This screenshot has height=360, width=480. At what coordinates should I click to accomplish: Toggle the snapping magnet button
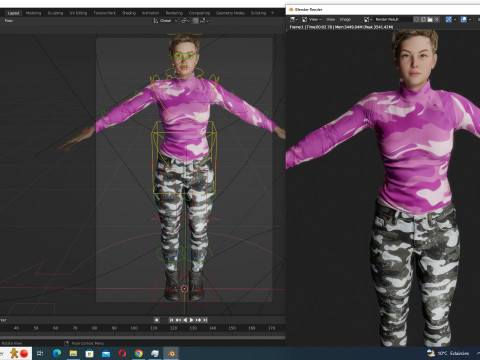[x=195, y=21]
